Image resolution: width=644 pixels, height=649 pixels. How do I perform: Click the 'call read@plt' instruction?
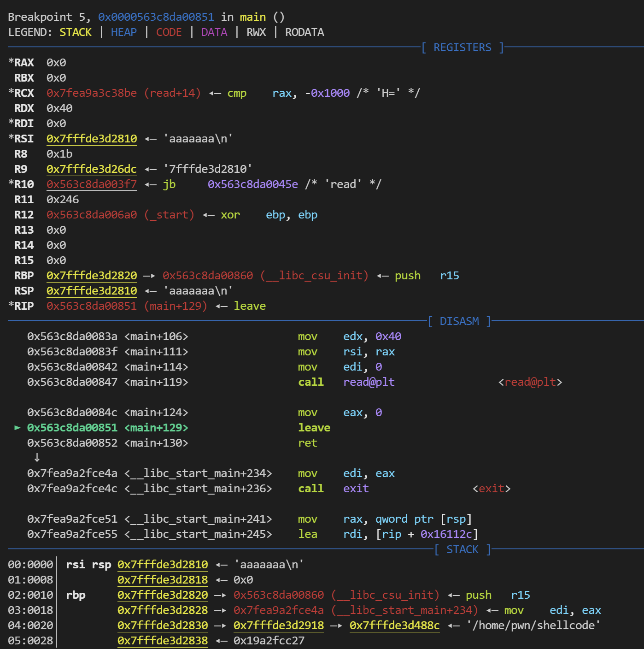[346, 382]
